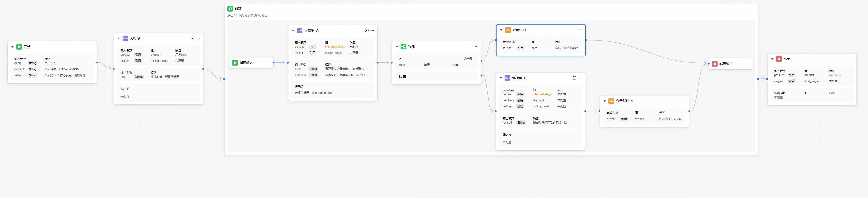Viewport: 868px width, 198px height.
Task: Click the purple LLM icon of 大模型 node
Action: tap(125, 38)
